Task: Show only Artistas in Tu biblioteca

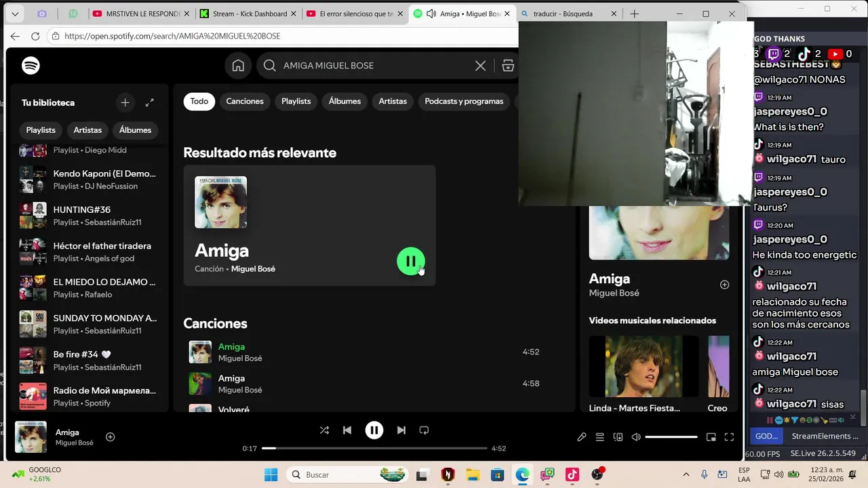Action: 87,130
